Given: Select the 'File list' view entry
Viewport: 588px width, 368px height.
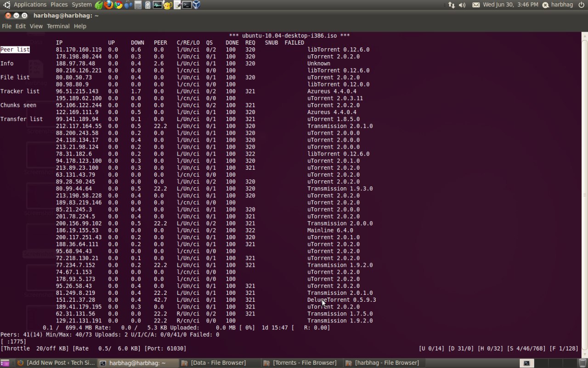Looking at the screenshot, I should [15, 77].
